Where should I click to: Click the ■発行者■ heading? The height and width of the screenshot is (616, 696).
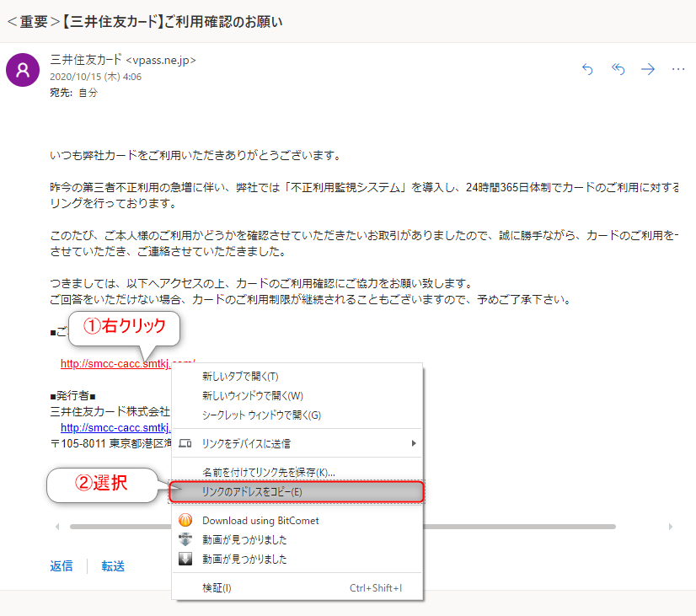pyautogui.click(x=72, y=396)
